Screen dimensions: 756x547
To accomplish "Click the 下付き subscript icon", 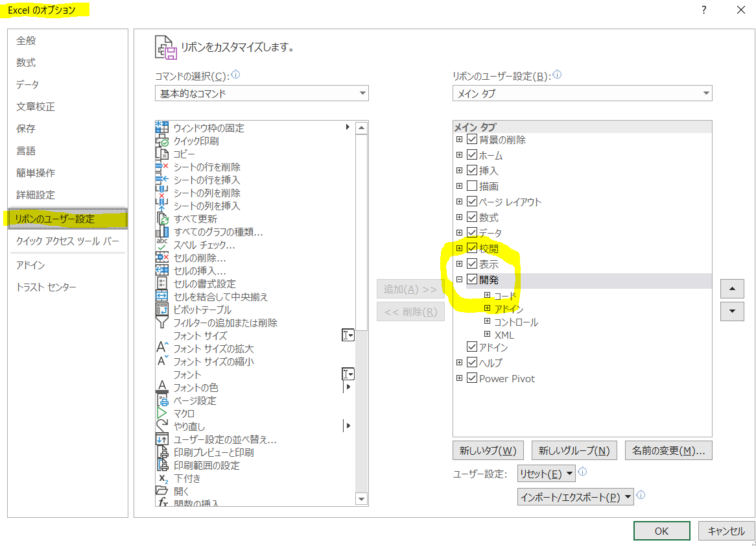I will [x=162, y=478].
